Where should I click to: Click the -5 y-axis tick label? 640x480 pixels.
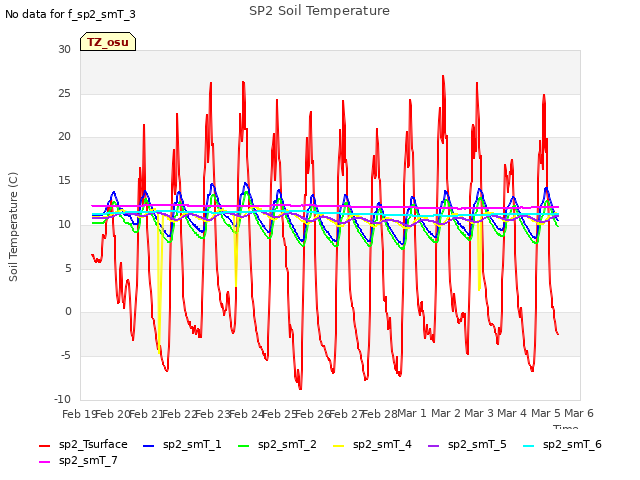[x=66, y=356]
